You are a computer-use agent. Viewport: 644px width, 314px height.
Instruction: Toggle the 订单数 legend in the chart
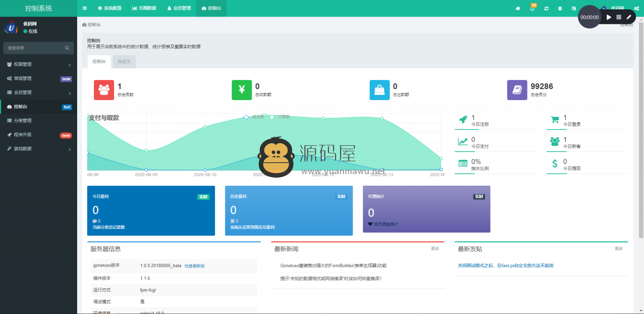pos(280,117)
